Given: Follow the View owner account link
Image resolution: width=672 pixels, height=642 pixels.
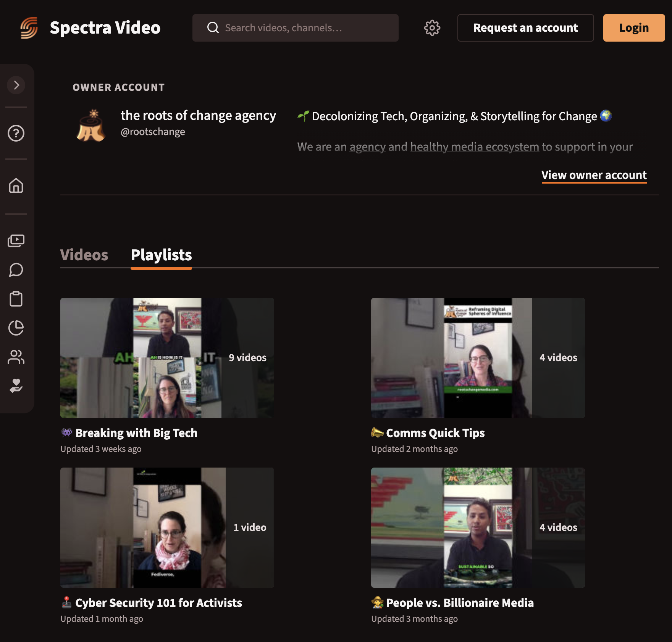Looking at the screenshot, I should pos(594,175).
